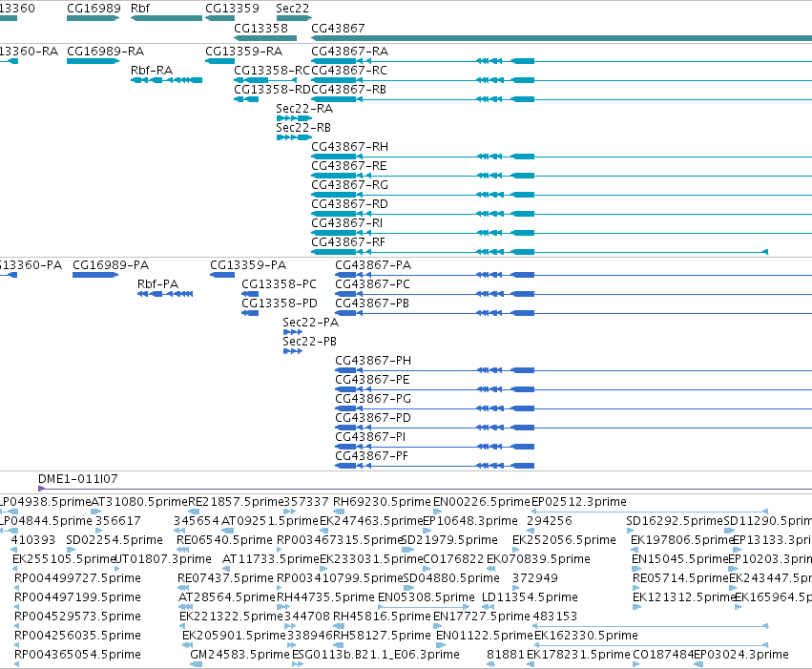Select the Rbf gene label

(140, 9)
